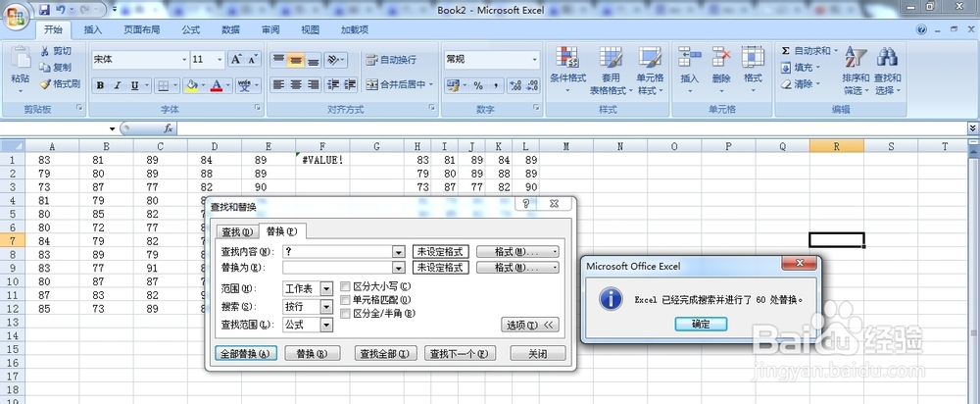
Task: Click 格式 button beside 查找内容
Action: pos(517,251)
